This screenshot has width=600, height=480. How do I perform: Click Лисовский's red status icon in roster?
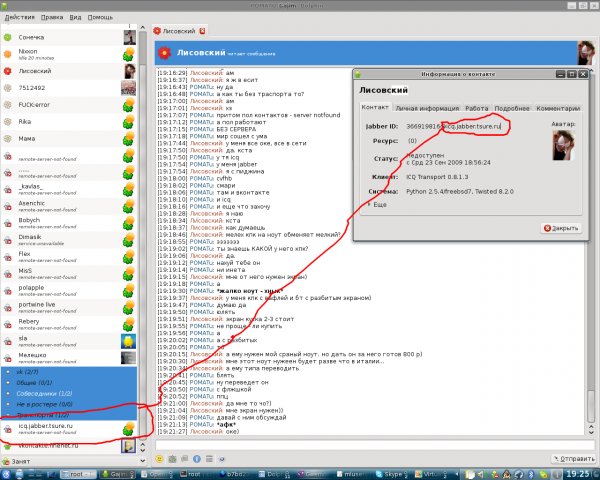10,72
